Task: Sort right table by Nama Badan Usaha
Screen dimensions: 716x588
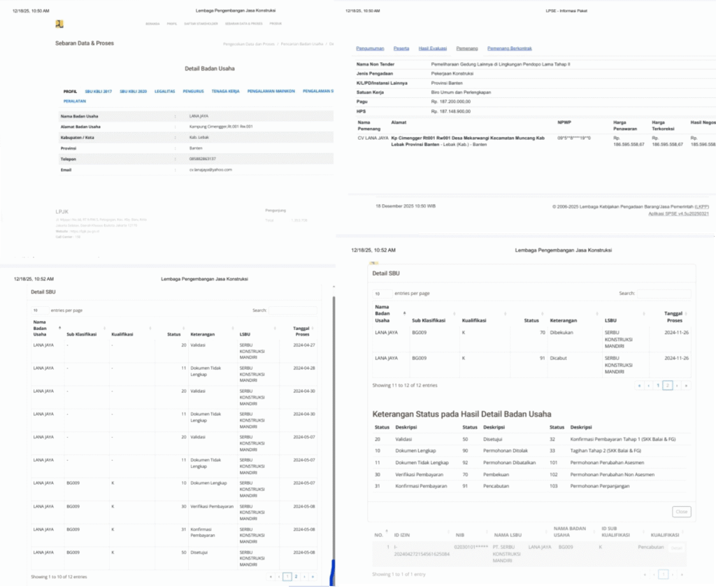Action: click(384, 315)
